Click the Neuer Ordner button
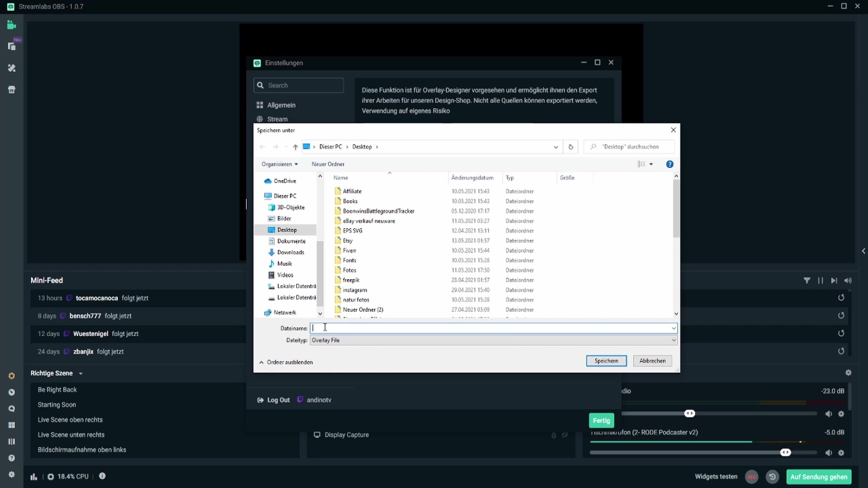Image resolution: width=868 pixels, height=488 pixels. 328,164
